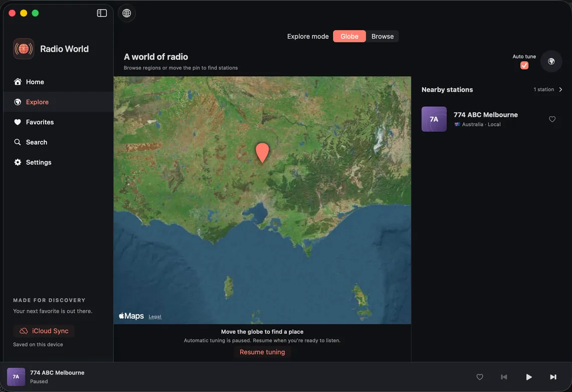
Task: Click the 7A station thumbnail in Nearby stations
Action: coord(434,119)
